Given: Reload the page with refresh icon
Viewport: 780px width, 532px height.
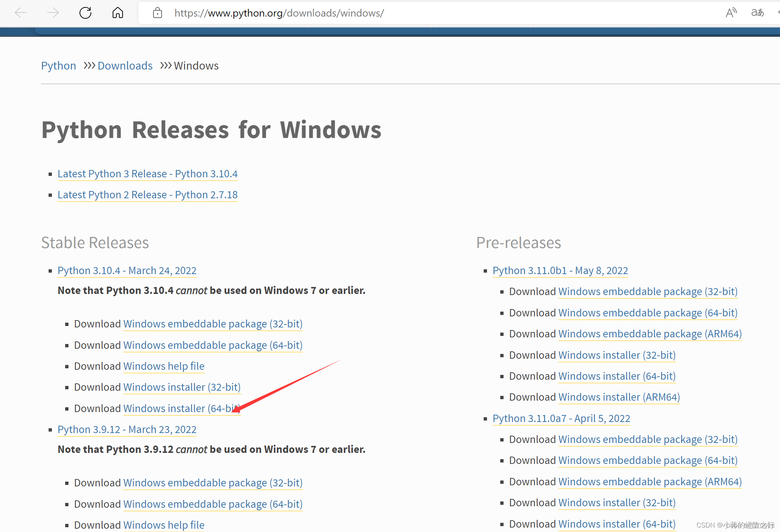Looking at the screenshot, I should click(x=85, y=13).
